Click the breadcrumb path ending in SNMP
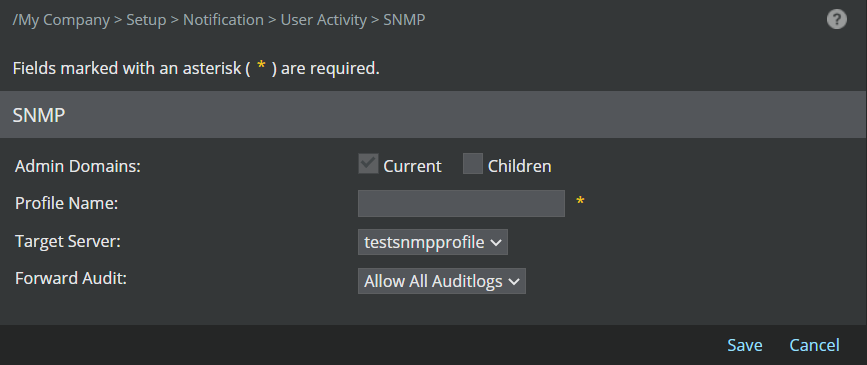The height and width of the screenshot is (365, 867). click(x=219, y=20)
